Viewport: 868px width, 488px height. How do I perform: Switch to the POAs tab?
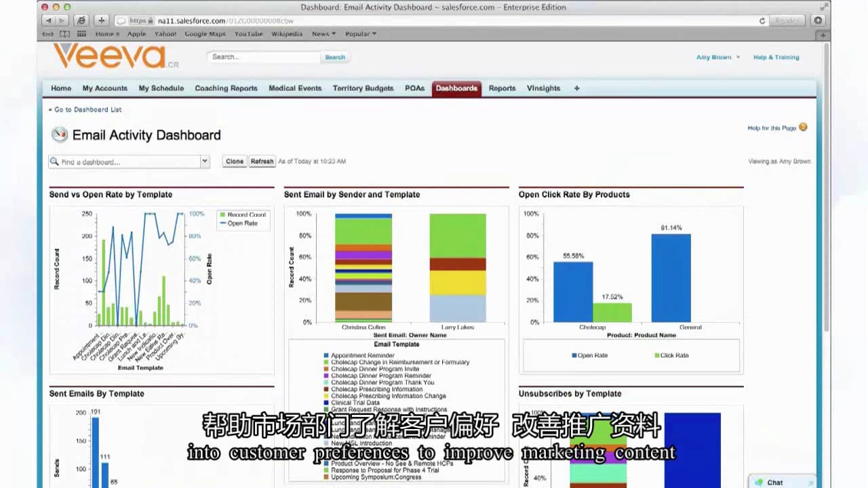(415, 88)
